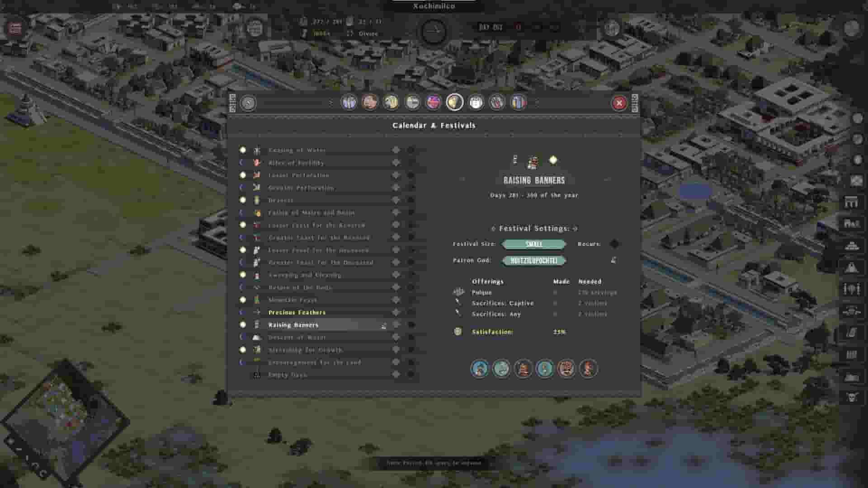Open the Calendar & Festivals panel icon
The image size is (868, 488).
pyautogui.click(x=454, y=102)
